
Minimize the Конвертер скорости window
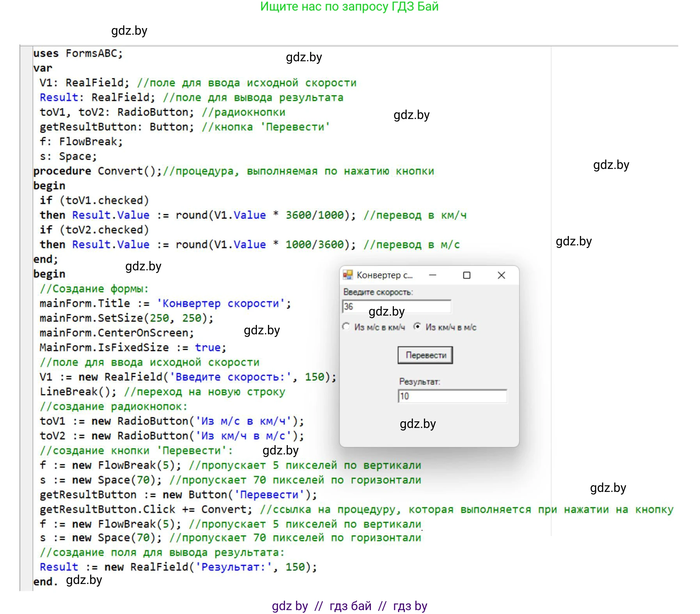coord(432,275)
